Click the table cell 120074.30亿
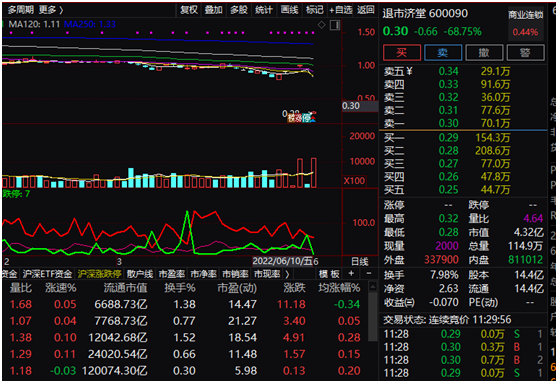Image resolution: width=558 pixels, height=383 pixels. 115,371
